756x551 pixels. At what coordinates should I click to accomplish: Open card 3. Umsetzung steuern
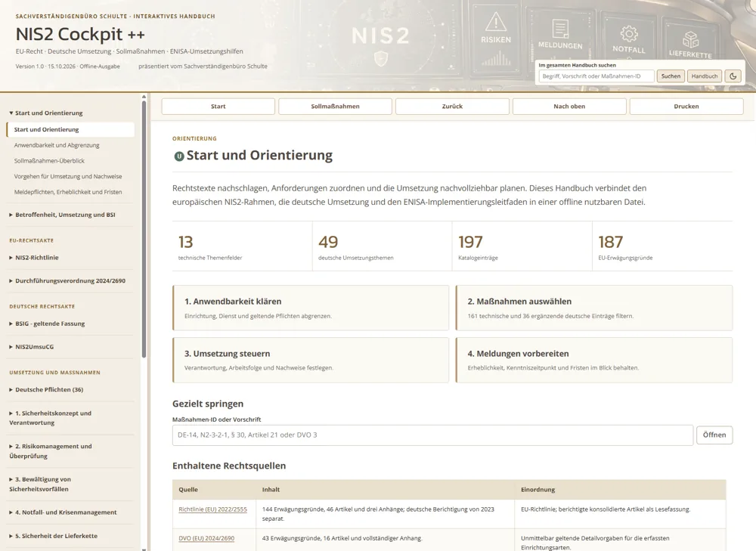pyautogui.click(x=311, y=360)
